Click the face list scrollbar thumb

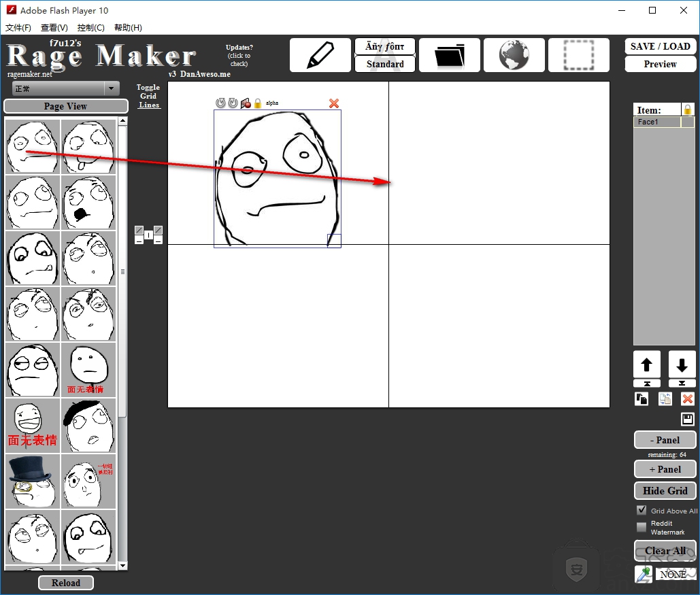point(122,271)
